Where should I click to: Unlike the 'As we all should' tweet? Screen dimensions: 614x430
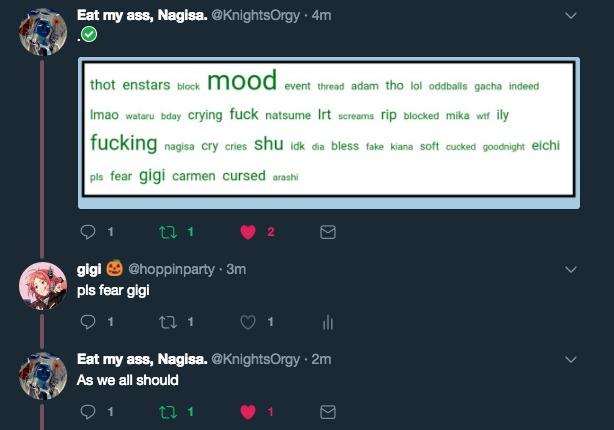coord(248,412)
